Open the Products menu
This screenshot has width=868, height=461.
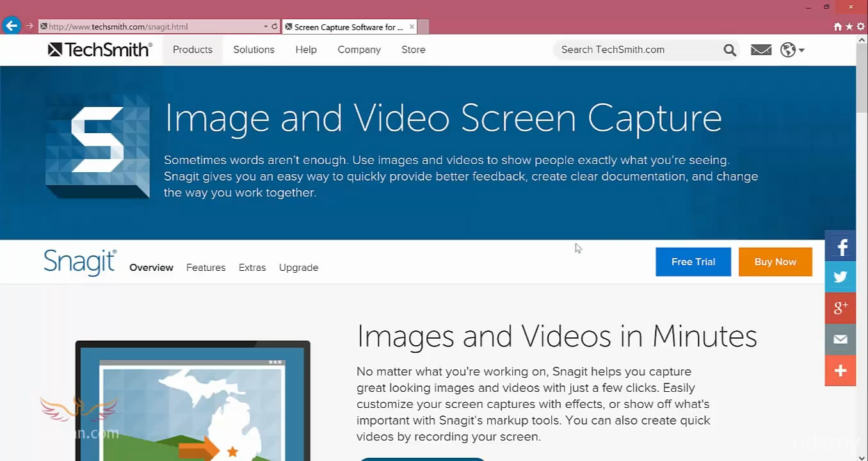click(x=193, y=49)
